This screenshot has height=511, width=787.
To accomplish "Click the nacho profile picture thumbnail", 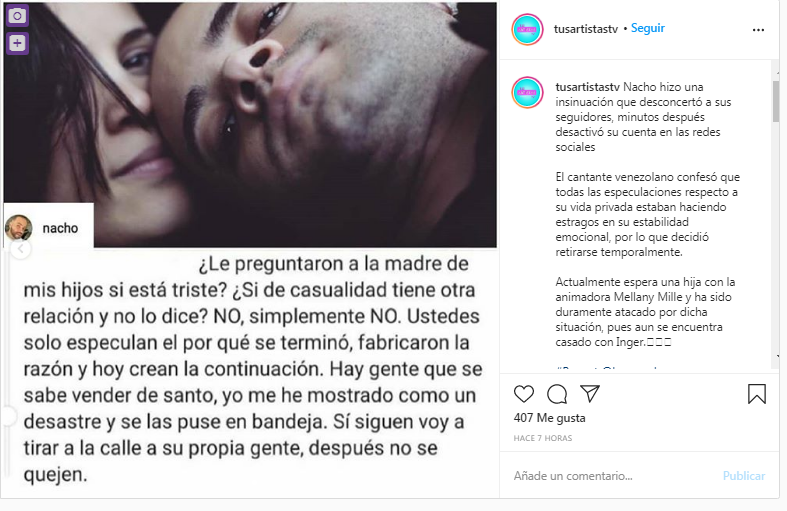I will 19,228.
